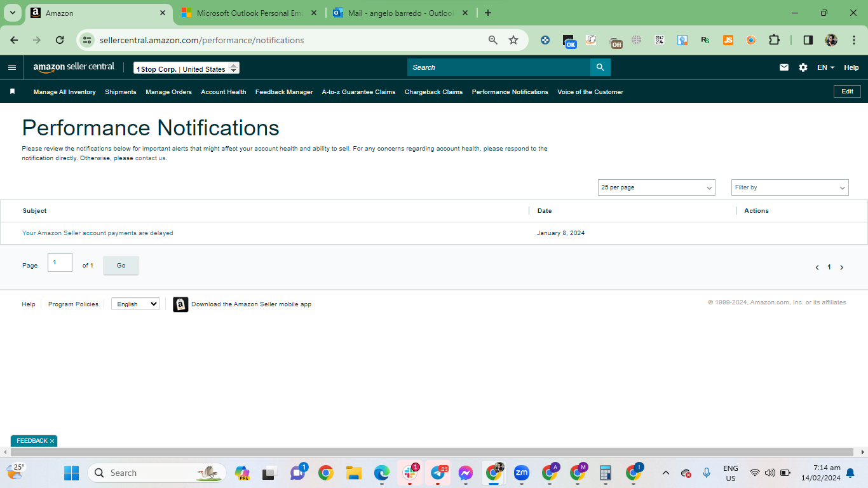
Task: Open Chargeback Claims
Action: coord(433,92)
